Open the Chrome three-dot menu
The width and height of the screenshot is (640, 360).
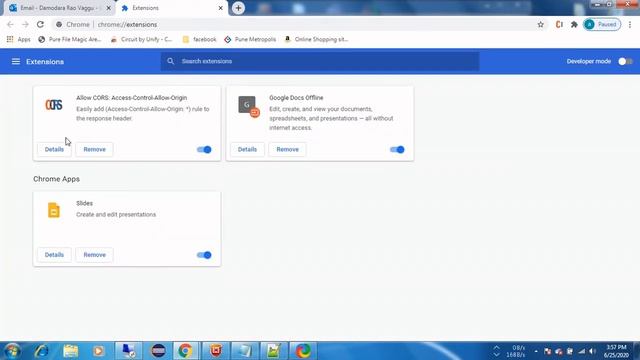click(x=630, y=24)
